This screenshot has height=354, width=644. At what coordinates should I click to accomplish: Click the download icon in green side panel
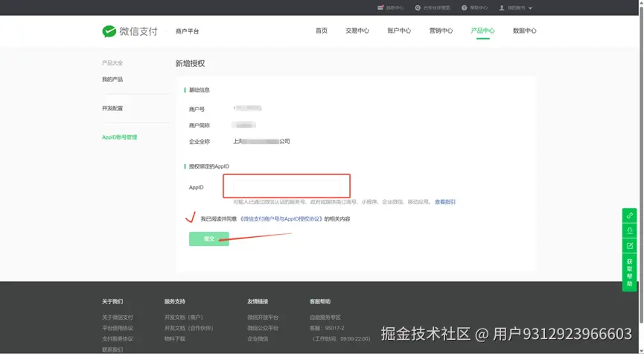click(x=630, y=230)
